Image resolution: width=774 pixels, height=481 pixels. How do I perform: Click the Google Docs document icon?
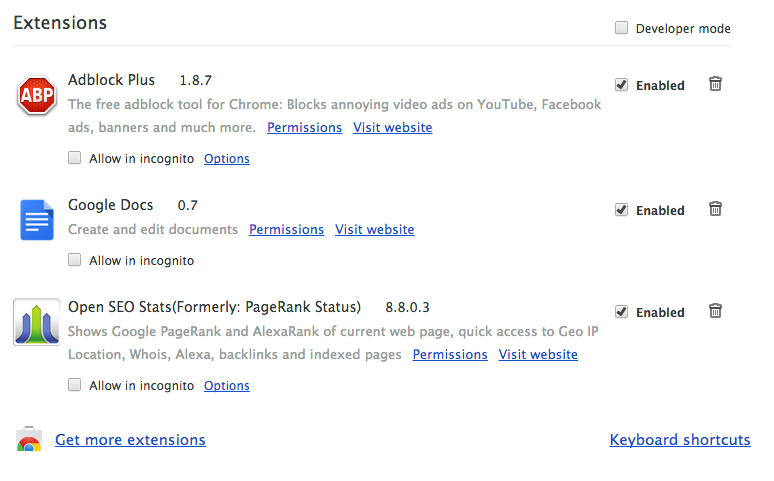tap(37, 220)
